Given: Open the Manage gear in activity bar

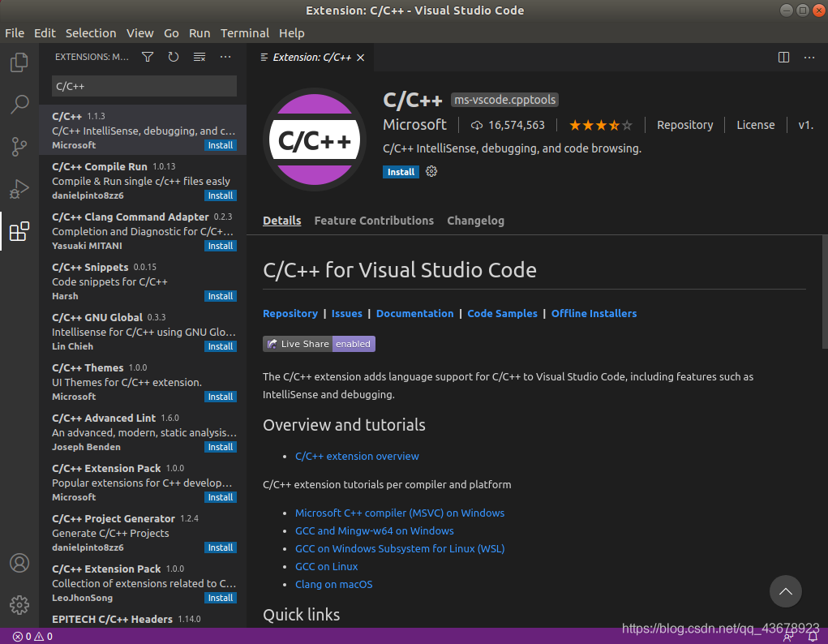Looking at the screenshot, I should coord(19,605).
